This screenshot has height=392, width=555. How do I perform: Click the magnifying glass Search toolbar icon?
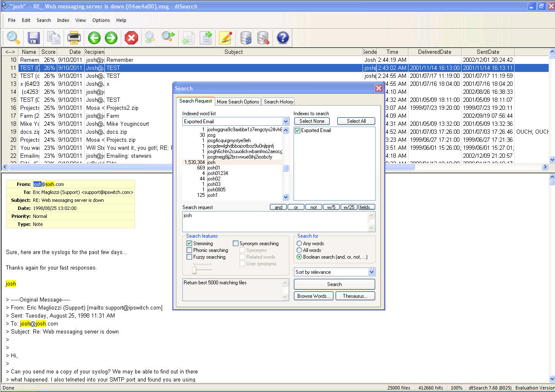tap(13, 38)
